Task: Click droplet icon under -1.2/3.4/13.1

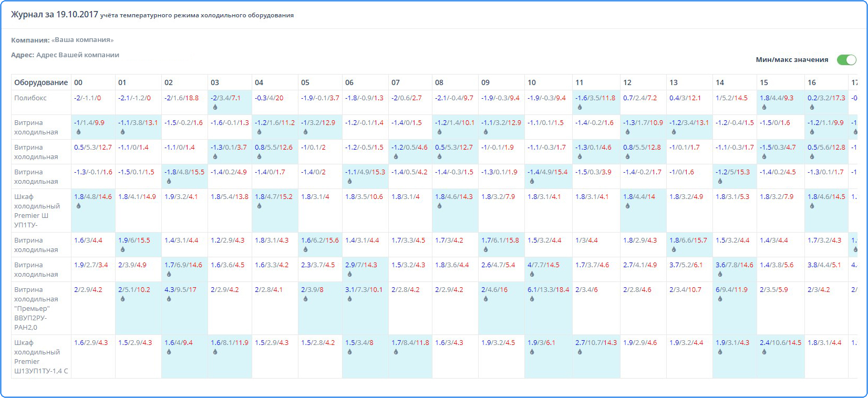Action: tap(674, 132)
